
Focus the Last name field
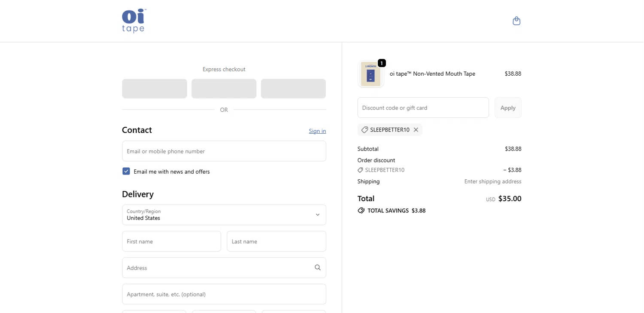point(276,241)
